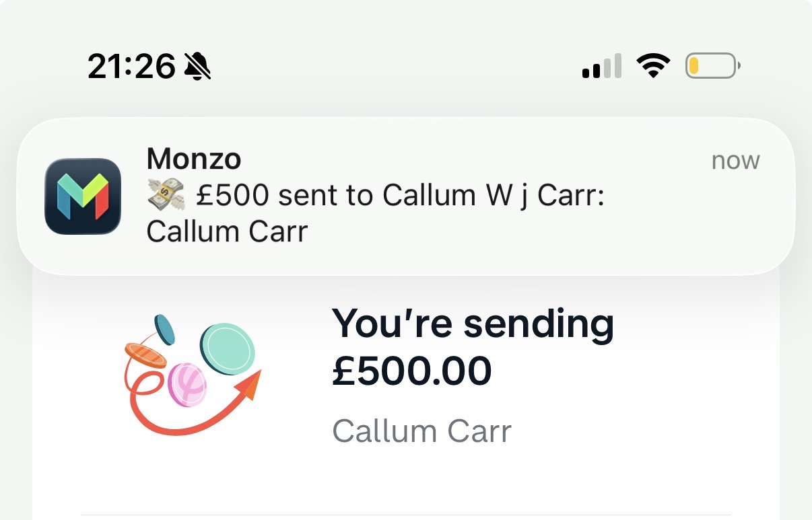Image resolution: width=812 pixels, height=520 pixels.
Task: Tap 'Callum Carr' on notification's second line
Action: (x=227, y=231)
